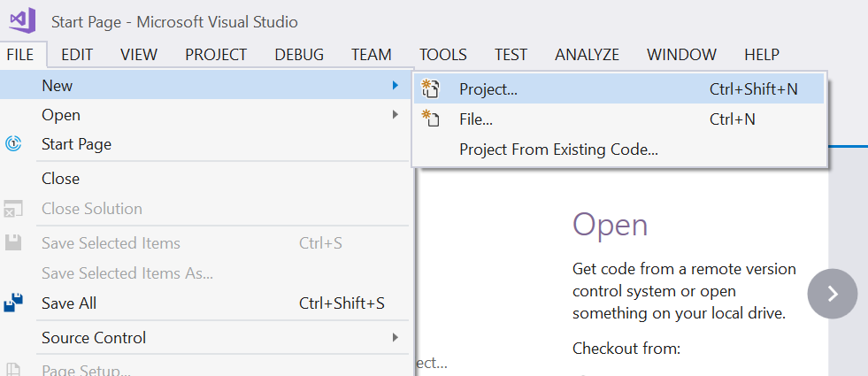The image size is (868, 376).
Task: Click the new File icon in submenu
Action: pos(430,119)
